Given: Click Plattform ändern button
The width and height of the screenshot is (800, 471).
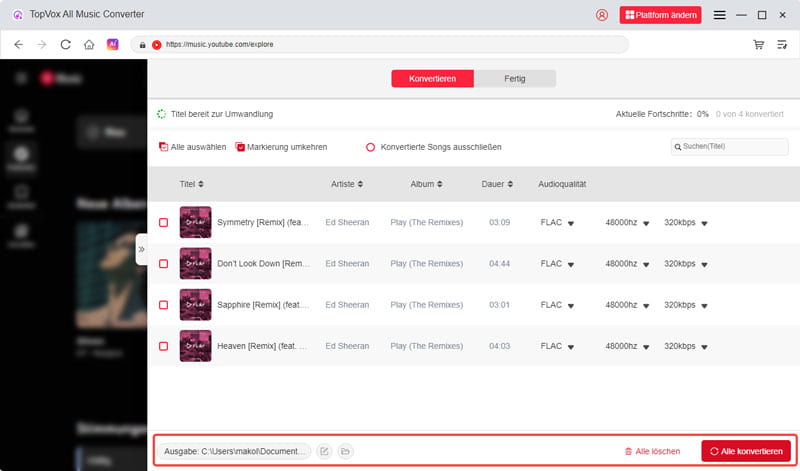Looking at the screenshot, I should pos(660,15).
